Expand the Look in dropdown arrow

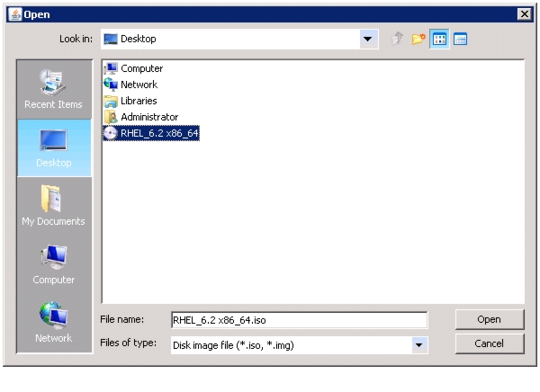[368, 39]
